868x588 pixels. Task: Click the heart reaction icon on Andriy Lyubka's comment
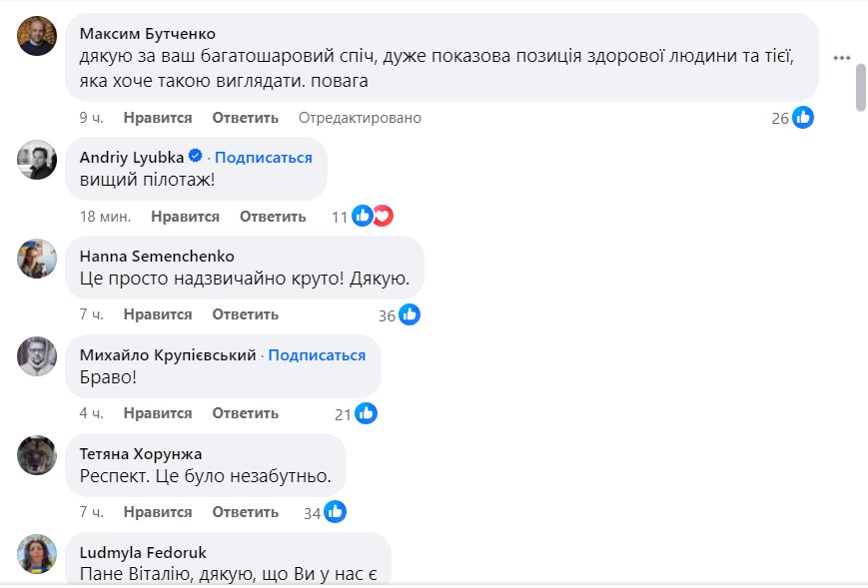pos(382,216)
